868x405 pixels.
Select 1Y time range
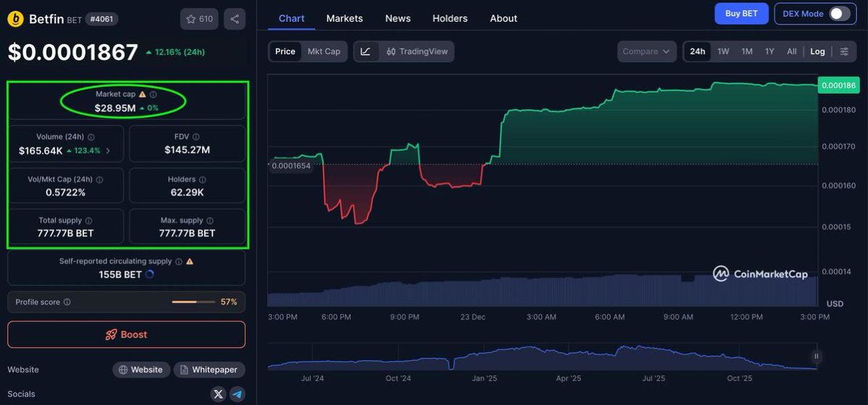click(770, 51)
